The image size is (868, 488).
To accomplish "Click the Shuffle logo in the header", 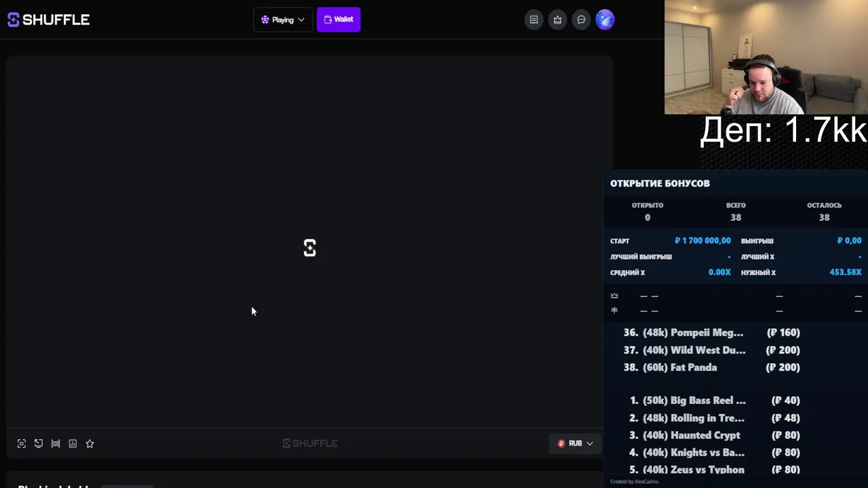I will tap(48, 20).
